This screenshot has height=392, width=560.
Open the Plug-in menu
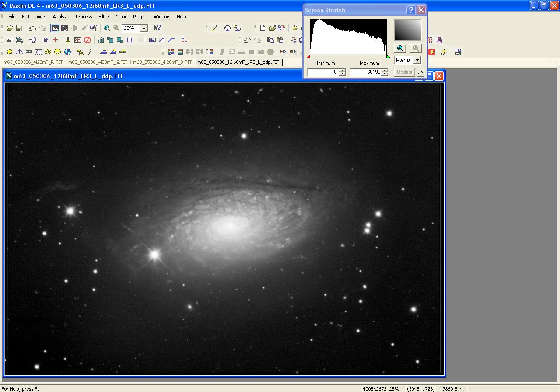140,17
